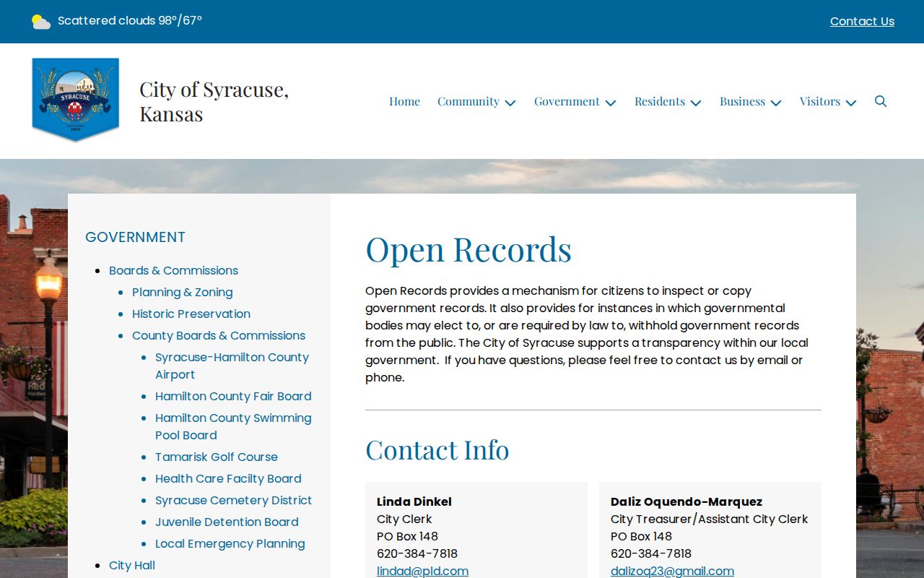Go to the Home page
Viewport: 924px width, 578px height.
point(404,101)
